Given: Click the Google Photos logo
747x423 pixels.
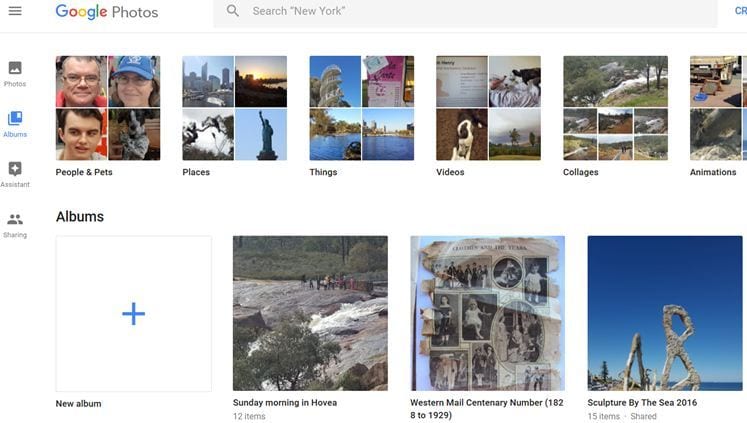Looking at the screenshot, I should (x=107, y=12).
